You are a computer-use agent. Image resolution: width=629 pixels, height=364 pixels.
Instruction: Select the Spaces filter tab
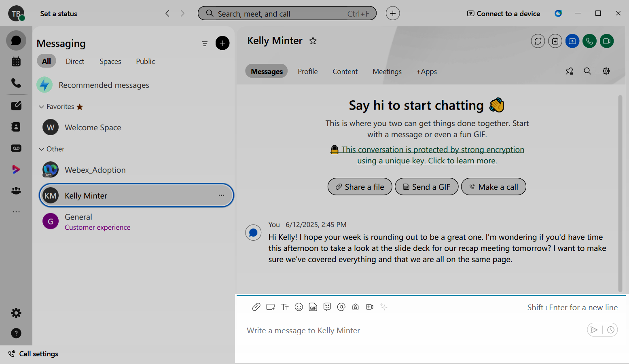pos(110,61)
